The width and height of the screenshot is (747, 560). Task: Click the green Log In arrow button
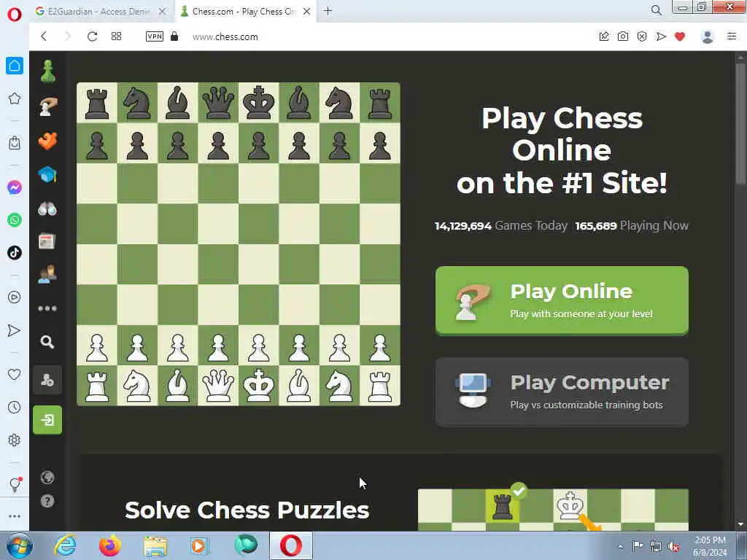tap(47, 420)
